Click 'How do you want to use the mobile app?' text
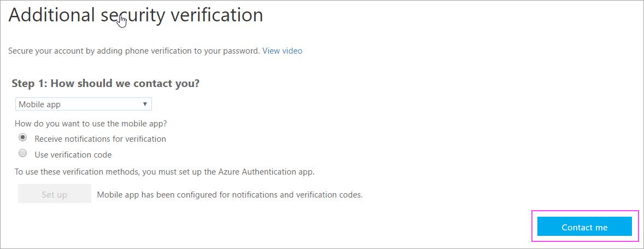The image size is (644, 249). coord(91,123)
